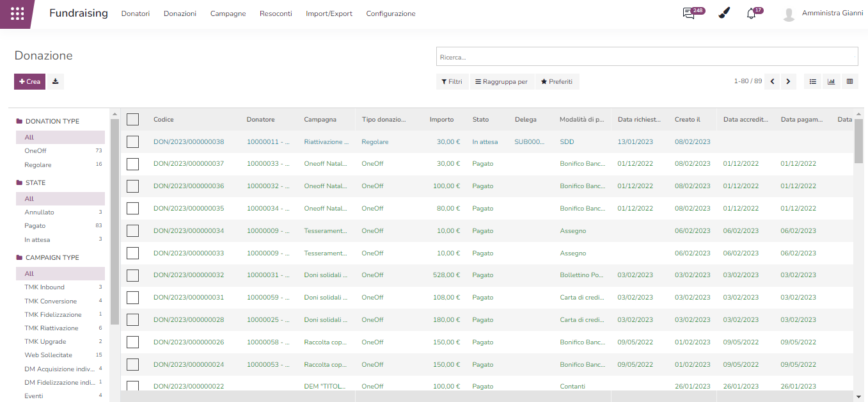This screenshot has width=868, height=402.
Task: Open the messages chat icon
Action: (x=688, y=13)
